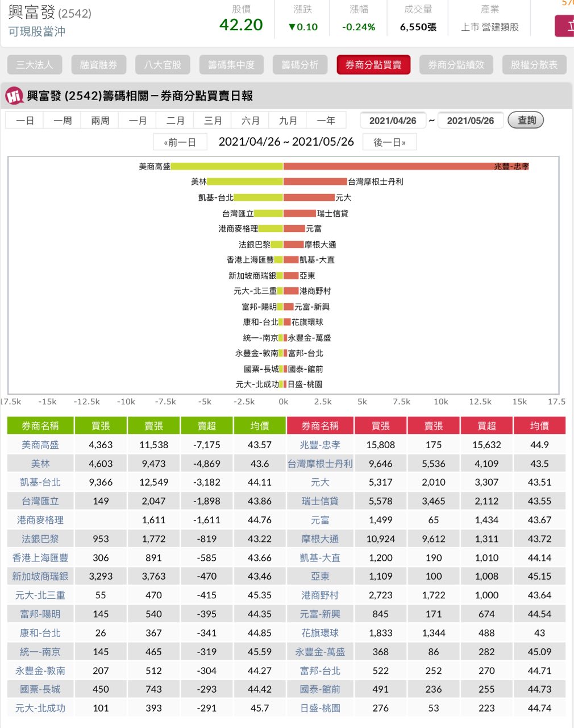Open broker link 凱基-大直 in table
Screen dimensions: 574x728
click(320, 558)
